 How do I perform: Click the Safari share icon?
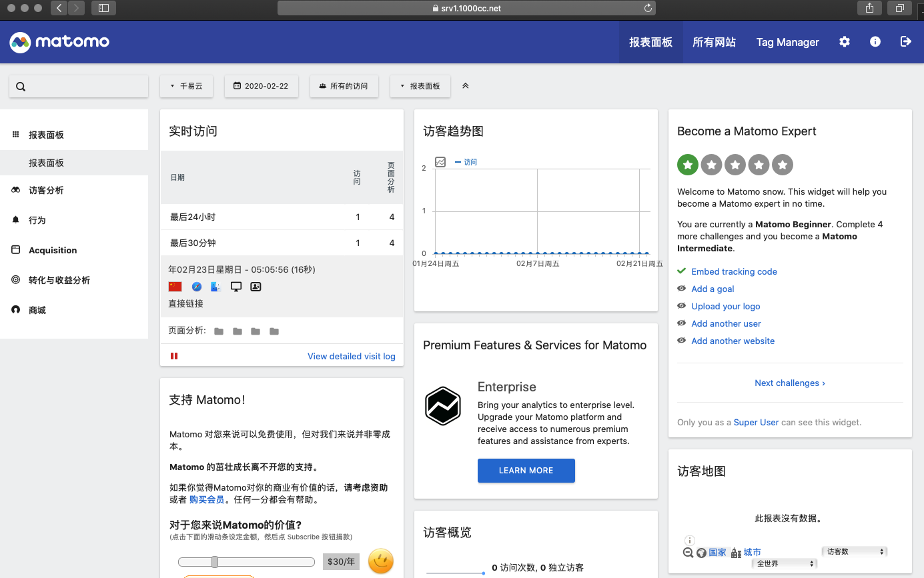tap(869, 8)
